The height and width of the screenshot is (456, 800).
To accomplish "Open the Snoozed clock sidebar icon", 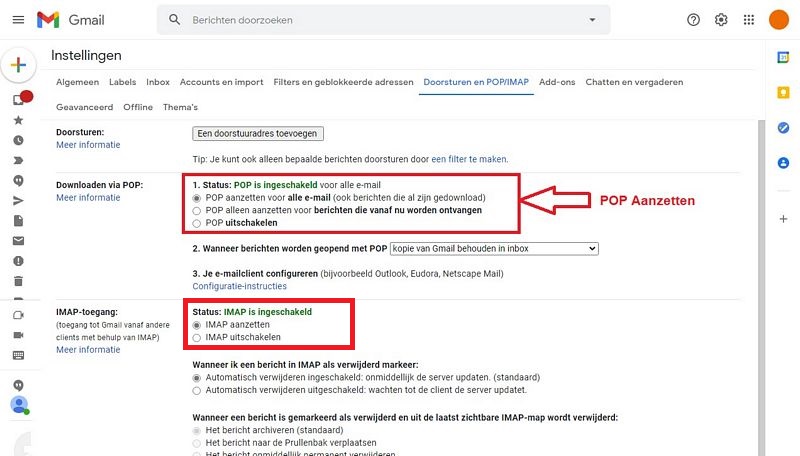I will 18,140.
